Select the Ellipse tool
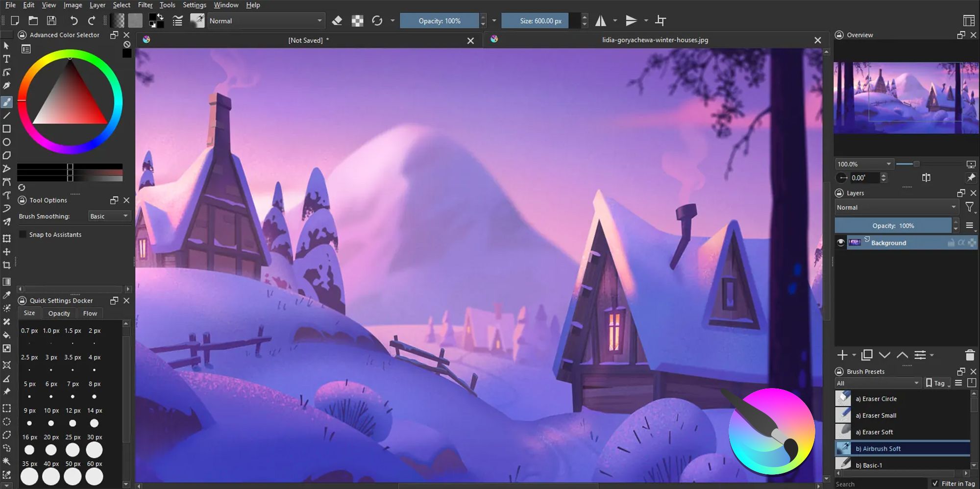 (x=7, y=142)
